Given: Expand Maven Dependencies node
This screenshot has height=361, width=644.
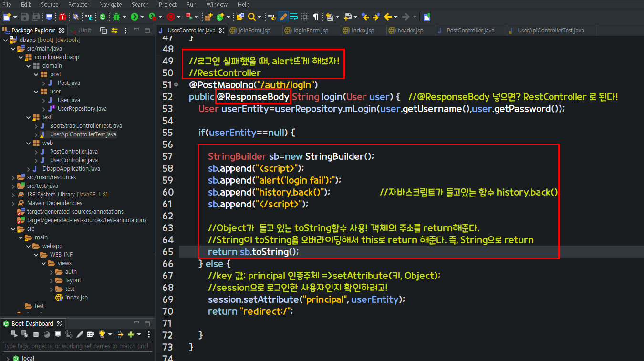Looking at the screenshot, I should click(x=13, y=203).
